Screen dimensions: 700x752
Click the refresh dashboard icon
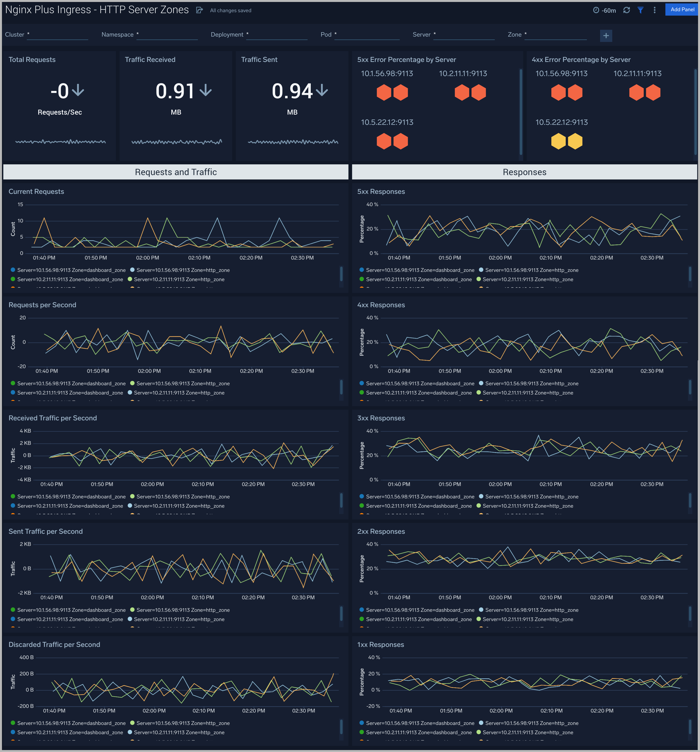point(627,10)
